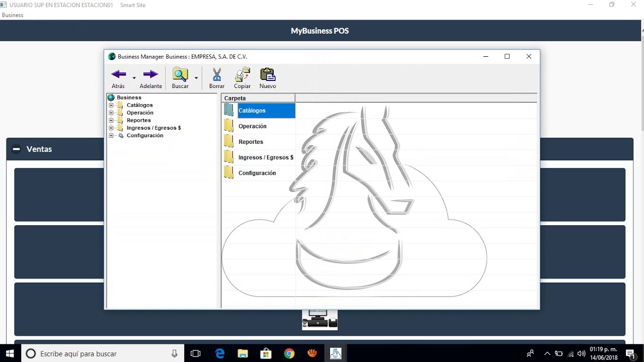The image size is (644, 362).
Task: Click the network Wi-Fi tray icon
Action: (571, 353)
